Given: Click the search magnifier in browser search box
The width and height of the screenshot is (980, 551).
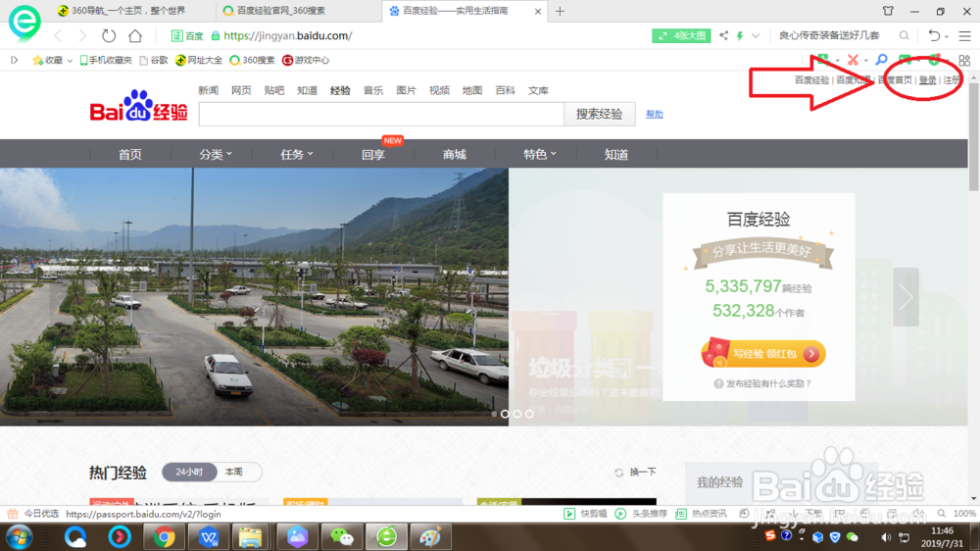Looking at the screenshot, I should [904, 35].
